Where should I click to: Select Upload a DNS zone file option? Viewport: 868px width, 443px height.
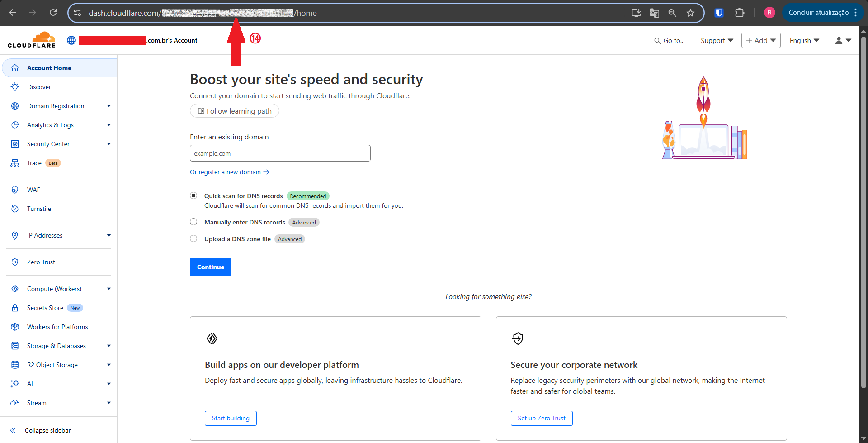coord(193,238)
